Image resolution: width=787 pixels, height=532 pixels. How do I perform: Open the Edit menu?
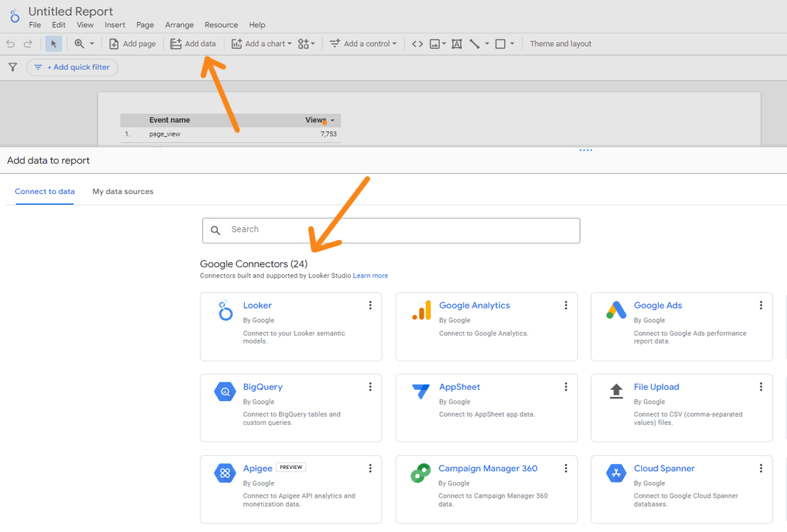click(59, 25)
